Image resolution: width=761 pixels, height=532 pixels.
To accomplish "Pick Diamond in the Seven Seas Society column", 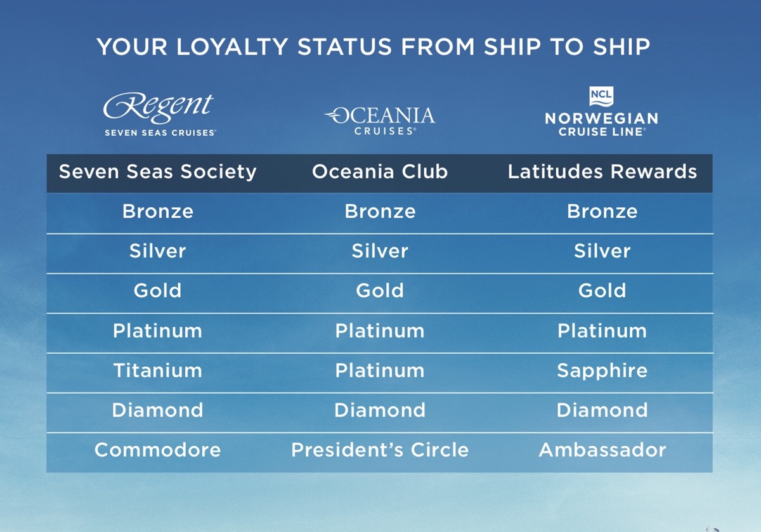I will (x=158, y=410).
